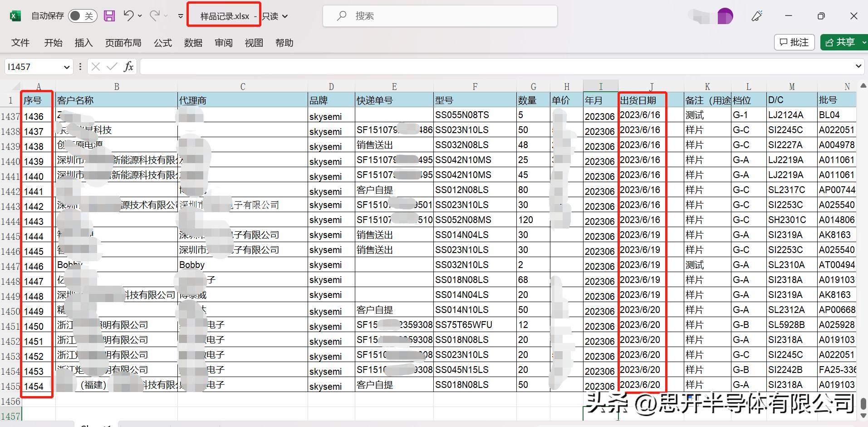Image resolution: width=868 pixels, height=427 pixels.
Task: Click the cancel (X) icon in formula bar
Action: 95,66
